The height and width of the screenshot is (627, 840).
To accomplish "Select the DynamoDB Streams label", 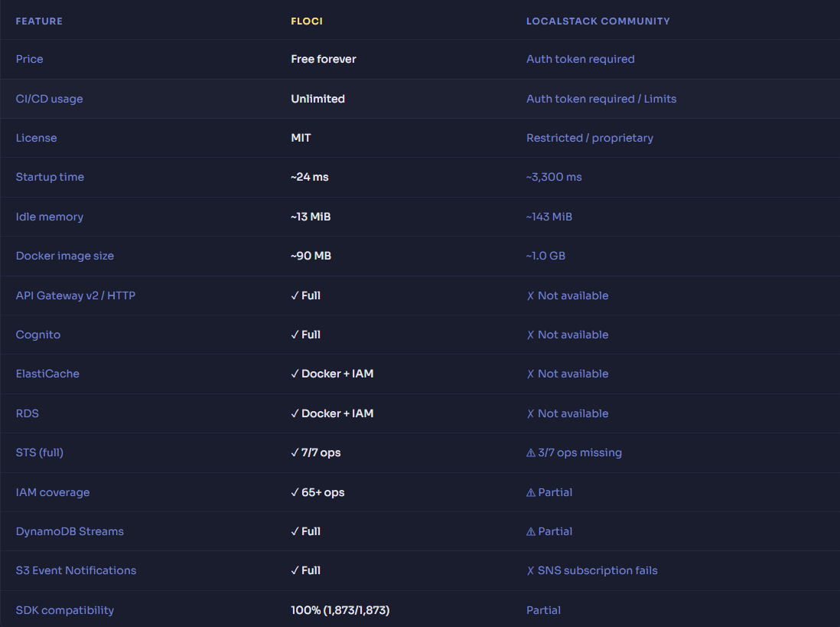I will pos(70,531).
